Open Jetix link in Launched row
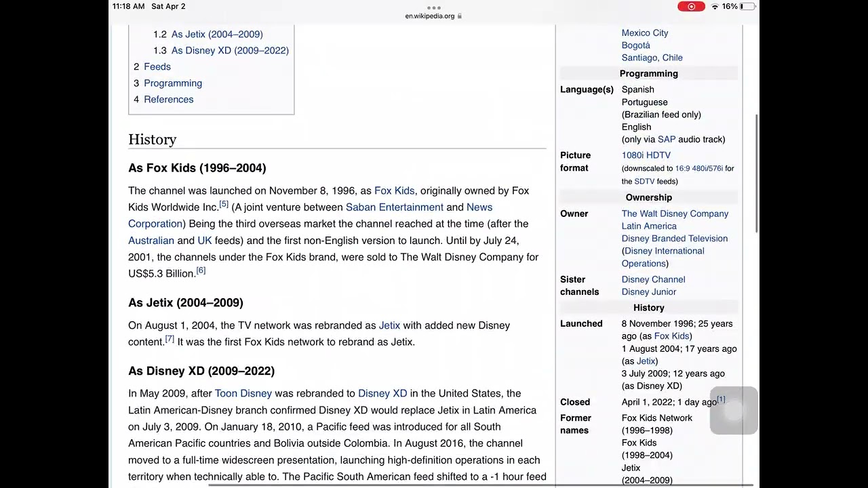Screen dimensions: 868x488 coord(646,361)
